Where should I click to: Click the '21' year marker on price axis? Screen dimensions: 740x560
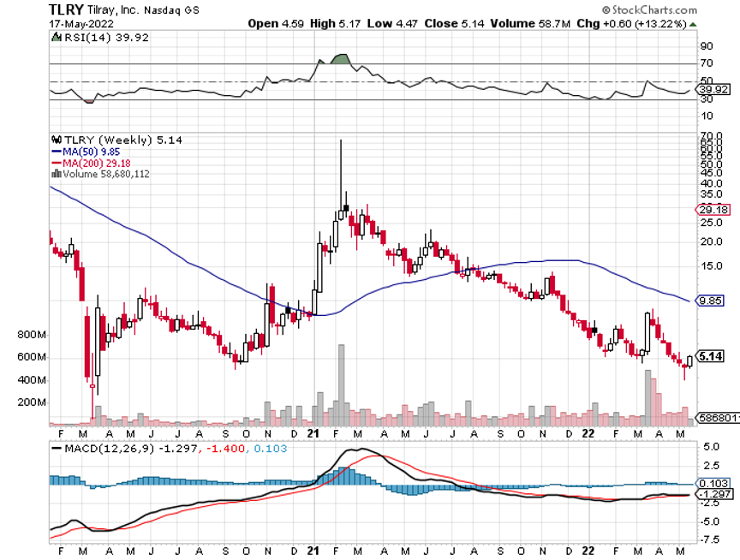point(313,432)
